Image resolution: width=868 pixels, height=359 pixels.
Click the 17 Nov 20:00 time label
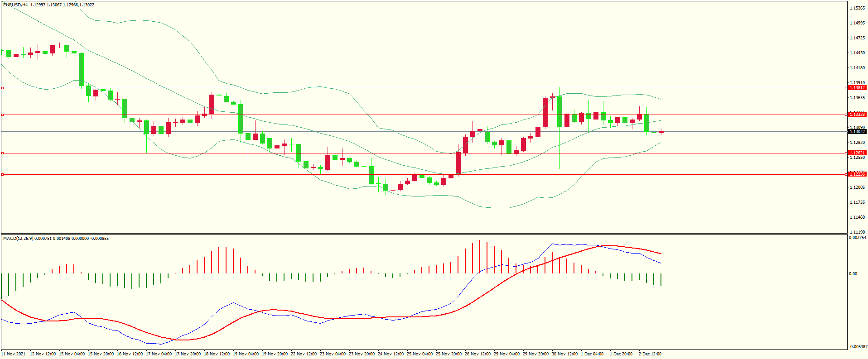pos(188,354)
